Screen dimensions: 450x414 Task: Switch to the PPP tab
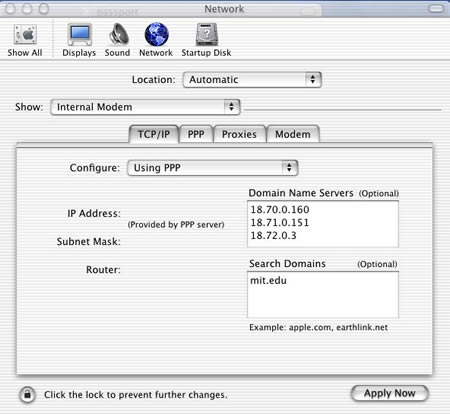(x=196, y=134)
